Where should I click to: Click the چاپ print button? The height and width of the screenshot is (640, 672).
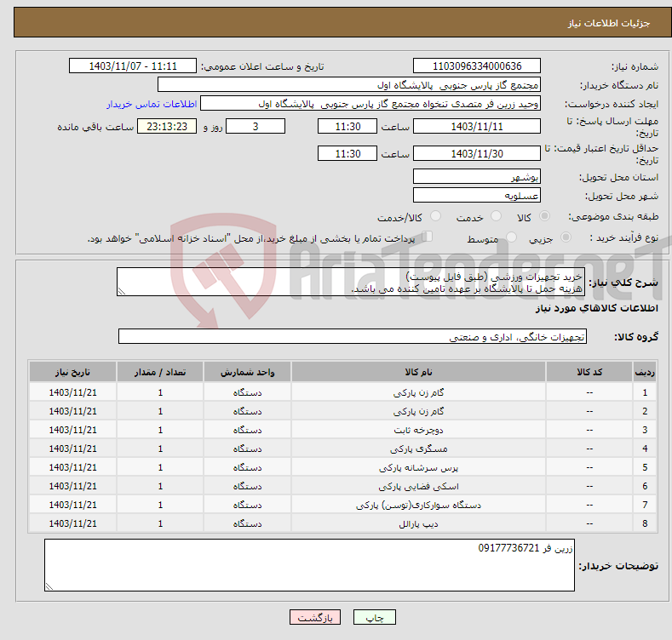[375, 617]
